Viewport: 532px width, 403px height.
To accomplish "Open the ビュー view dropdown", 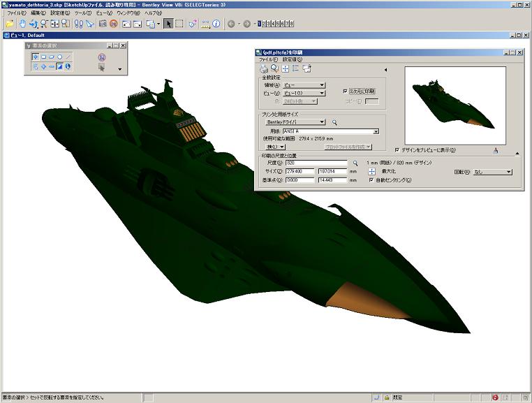I will 304,93.
